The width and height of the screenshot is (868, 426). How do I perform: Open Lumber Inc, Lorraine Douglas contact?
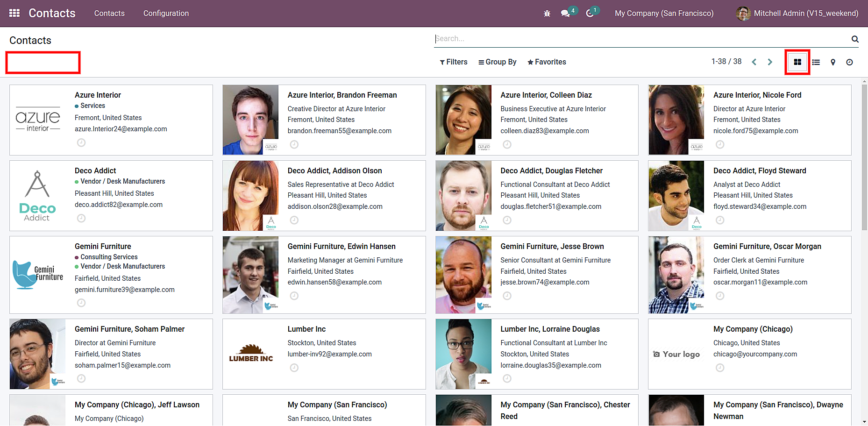click(x=537, y=354)
